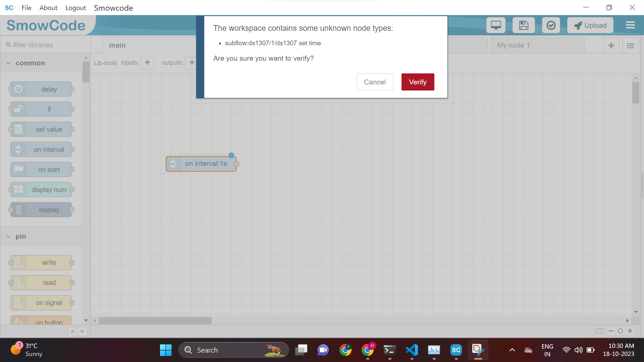Toggle the navigator map icon

(599, 331)
